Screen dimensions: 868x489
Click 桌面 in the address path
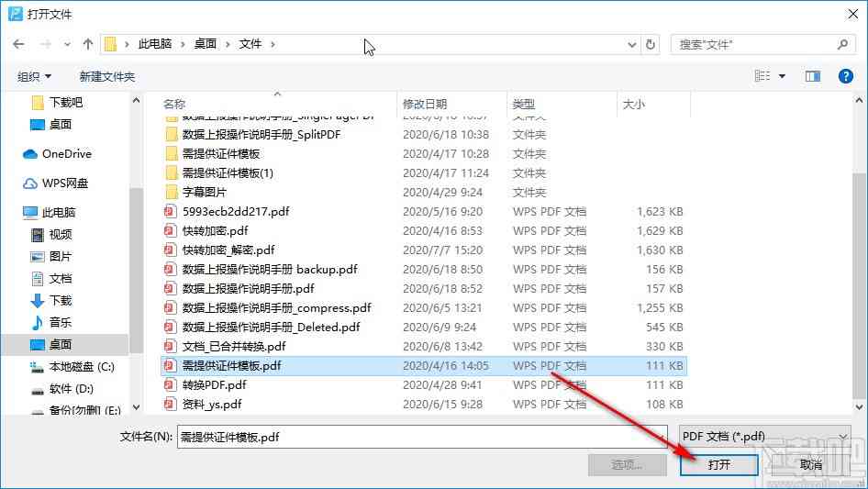[205, 44]
